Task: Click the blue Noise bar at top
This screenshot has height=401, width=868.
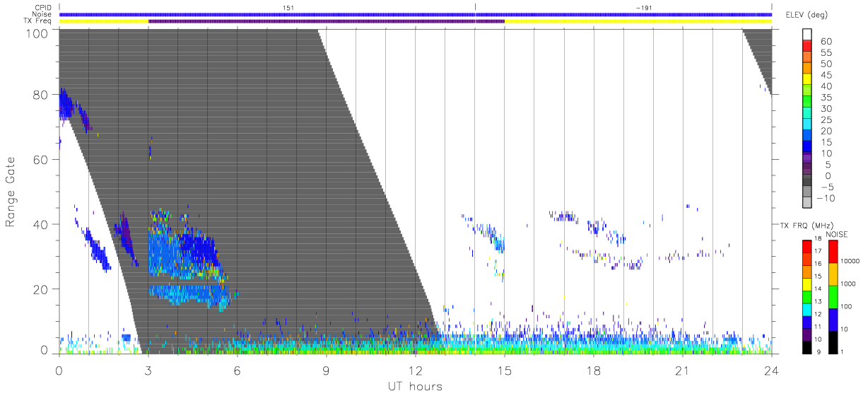Action: [416, 14]
